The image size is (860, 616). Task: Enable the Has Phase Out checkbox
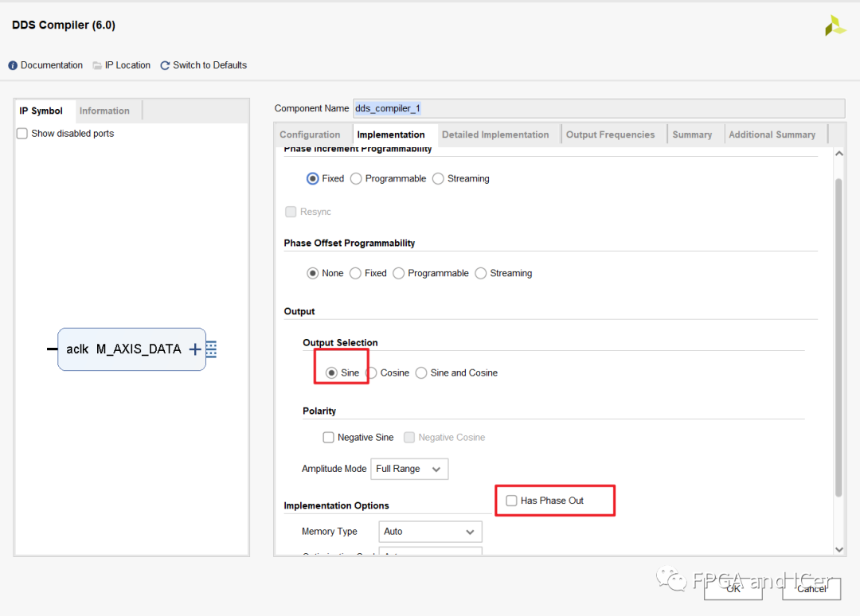tap(511, 501)
